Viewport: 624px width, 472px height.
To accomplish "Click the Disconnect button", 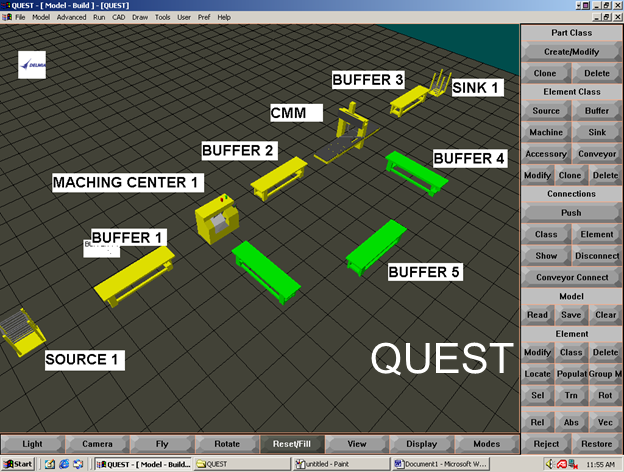I will click(x=597, y=256).
